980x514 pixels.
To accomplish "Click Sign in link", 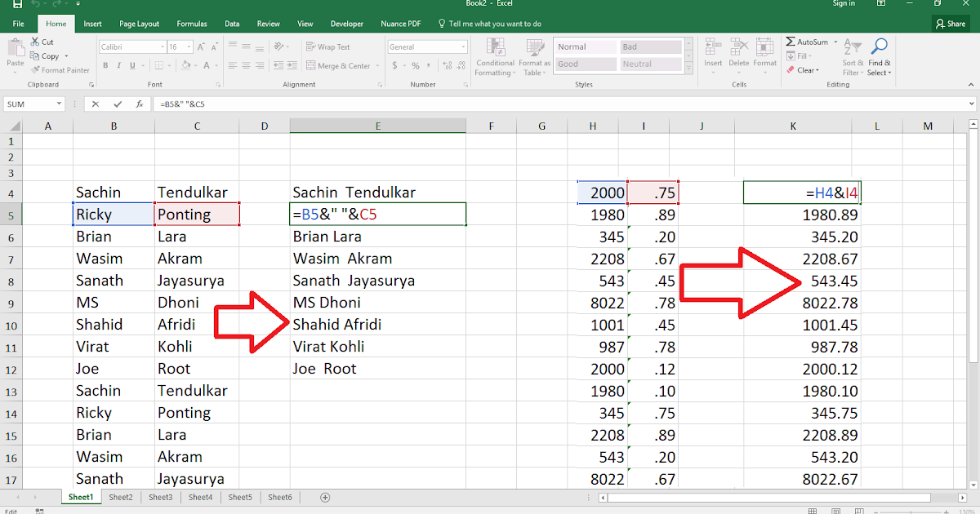I will click(844, 3).
